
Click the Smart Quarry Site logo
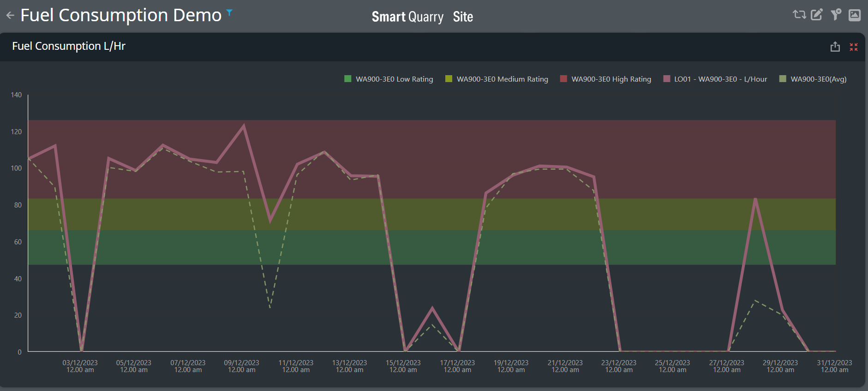click(422, 17)
